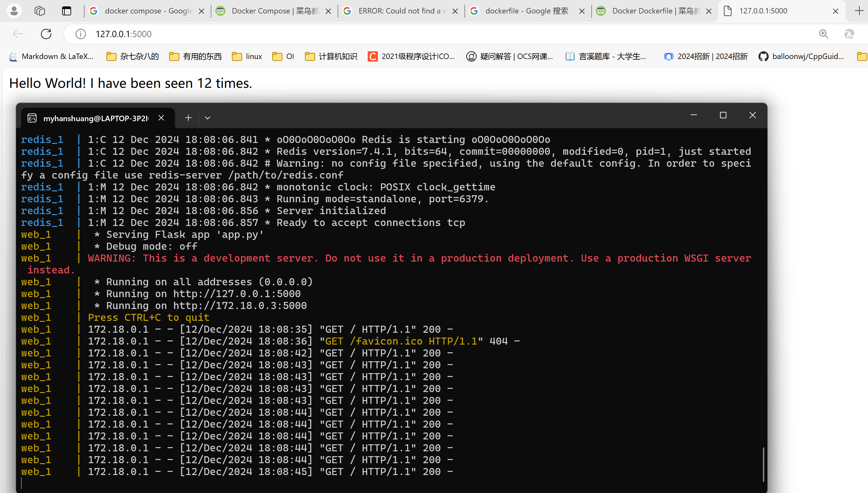This screenshot has width=868, height=493.
Task: Close the myhanshuang terminal tab
Action: point(161,118)
